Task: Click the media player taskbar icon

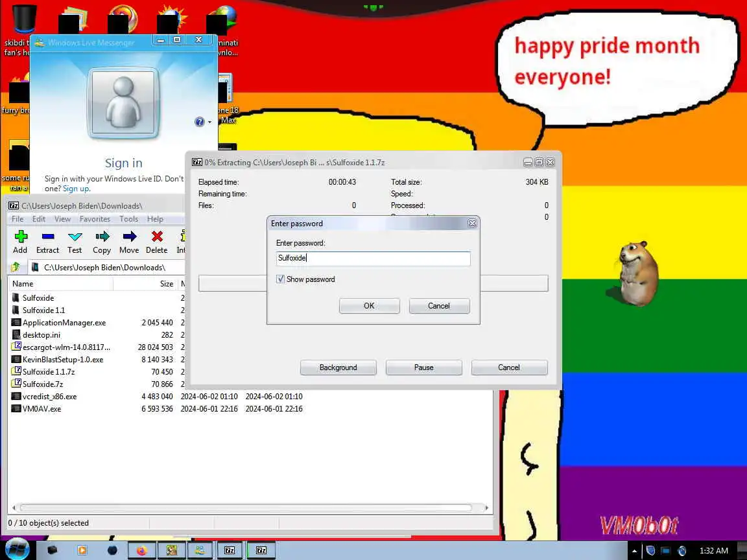Action: point(82,550)
